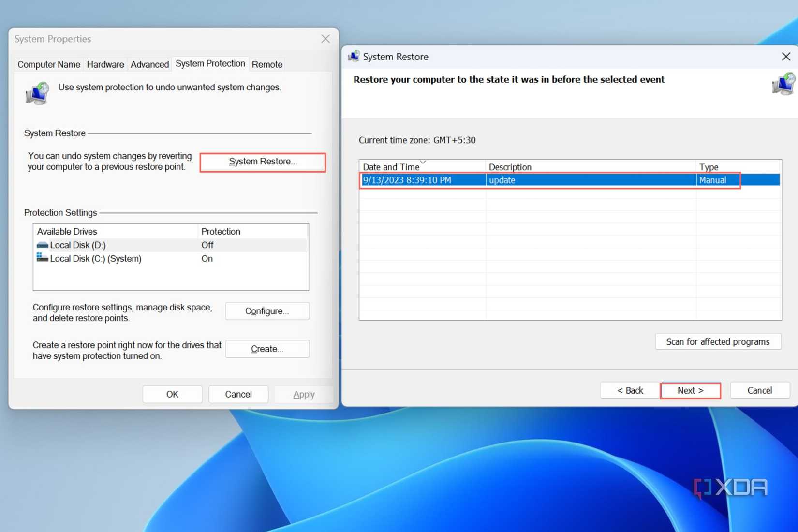Screen dimensions: 798x532
Task: Click the System Restore title bar icon
Action: pyautogui.click(x=354, y=57)
